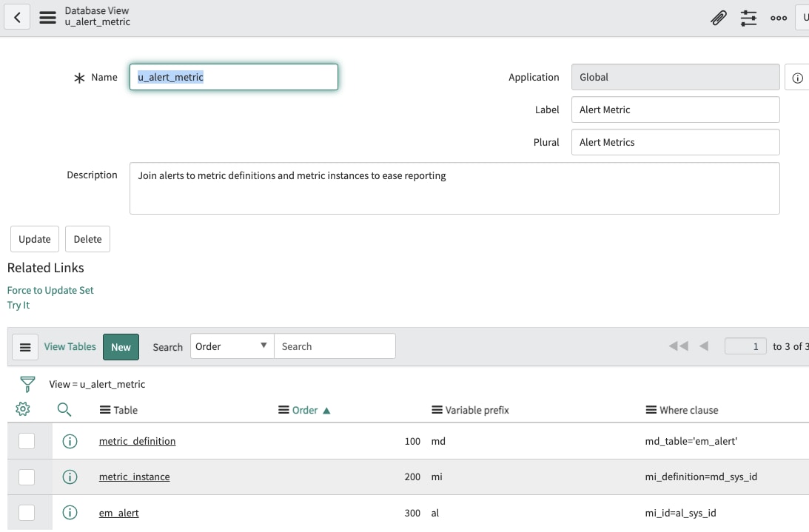
Task: Click the Update button
Action: pyautogui.click(x=34, y=238)
